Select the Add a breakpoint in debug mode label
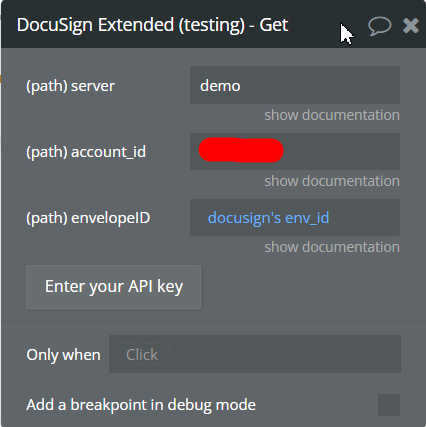Viewport: 426px width, 427px height. [x=141, y=405]
